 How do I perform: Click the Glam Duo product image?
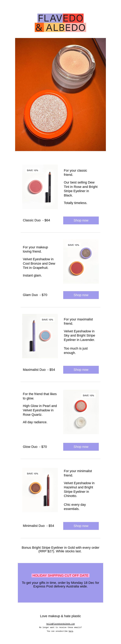pyautogui.click(x=81, y=261)
